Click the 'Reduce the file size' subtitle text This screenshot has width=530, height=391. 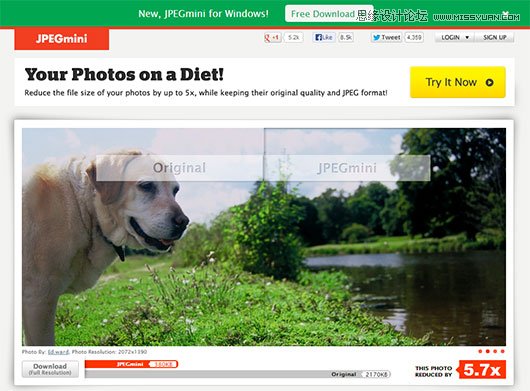pyautogui.click(x=206, y=93)
